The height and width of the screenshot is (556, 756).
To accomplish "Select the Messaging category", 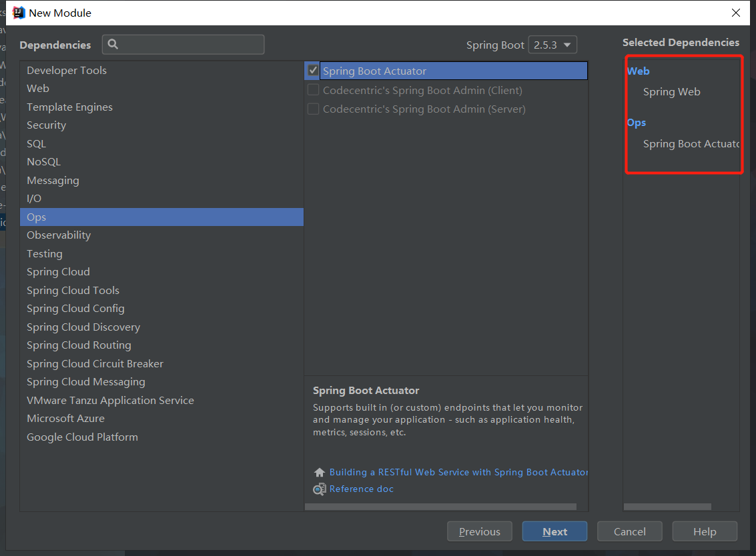I will 161,180.
